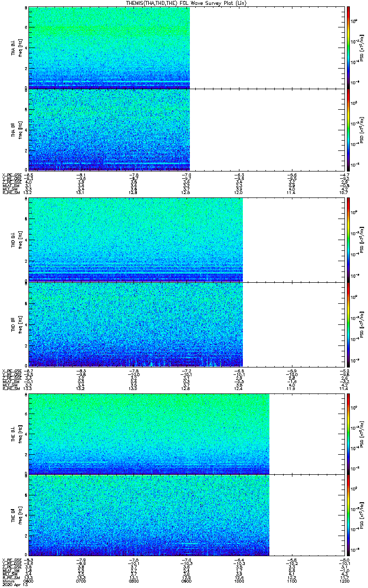Click the 0700 time tick label

pyautogui.click(x=82, y=581)
